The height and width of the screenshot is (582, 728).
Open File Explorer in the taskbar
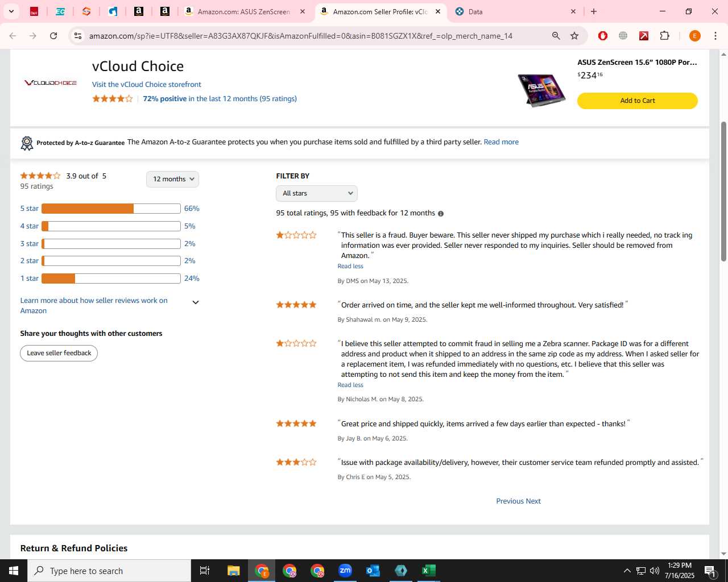click(234, 571)
